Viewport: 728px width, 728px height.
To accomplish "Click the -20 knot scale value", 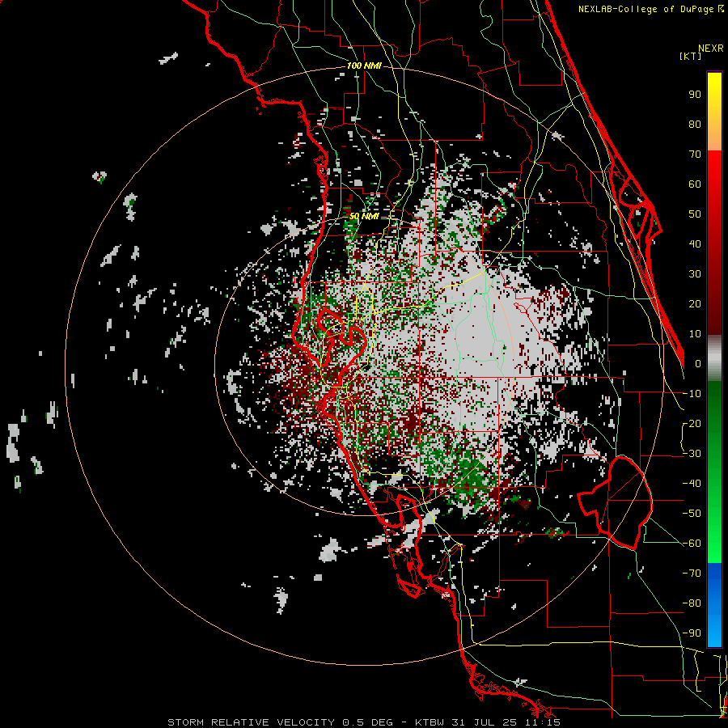I will [692, 424].
